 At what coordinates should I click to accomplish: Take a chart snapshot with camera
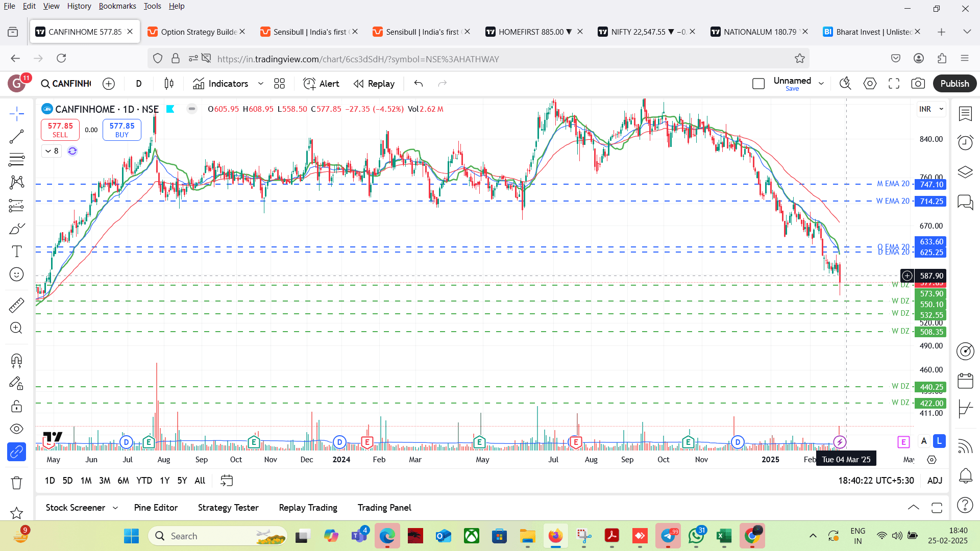pyautogui.click(x=918, y=84)
